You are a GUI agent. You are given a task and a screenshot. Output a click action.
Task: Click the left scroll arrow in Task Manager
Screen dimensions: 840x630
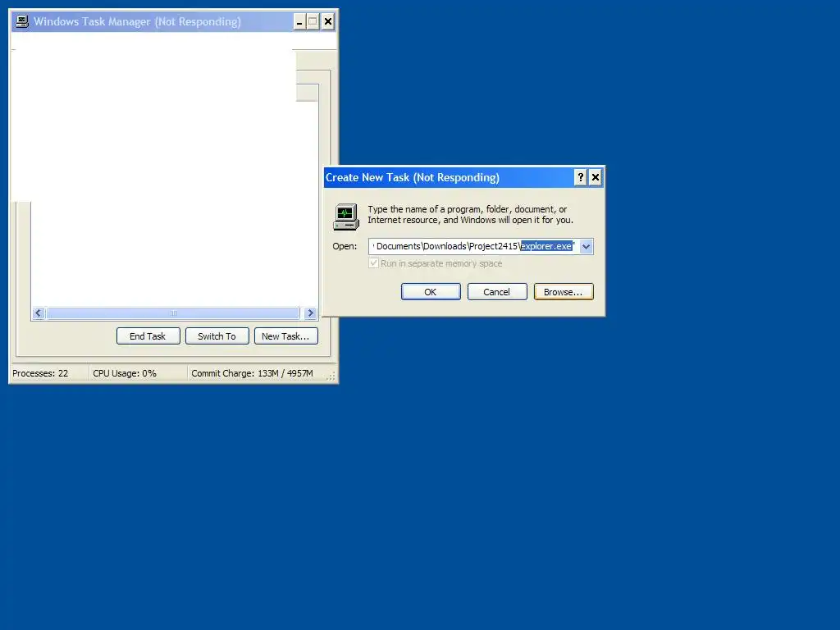tap(38, 313)
